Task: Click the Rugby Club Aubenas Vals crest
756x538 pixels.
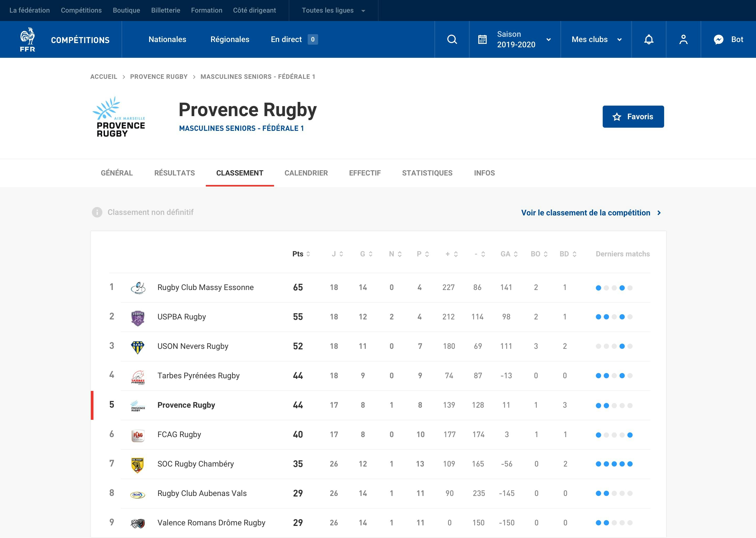Action: [138, 495]
